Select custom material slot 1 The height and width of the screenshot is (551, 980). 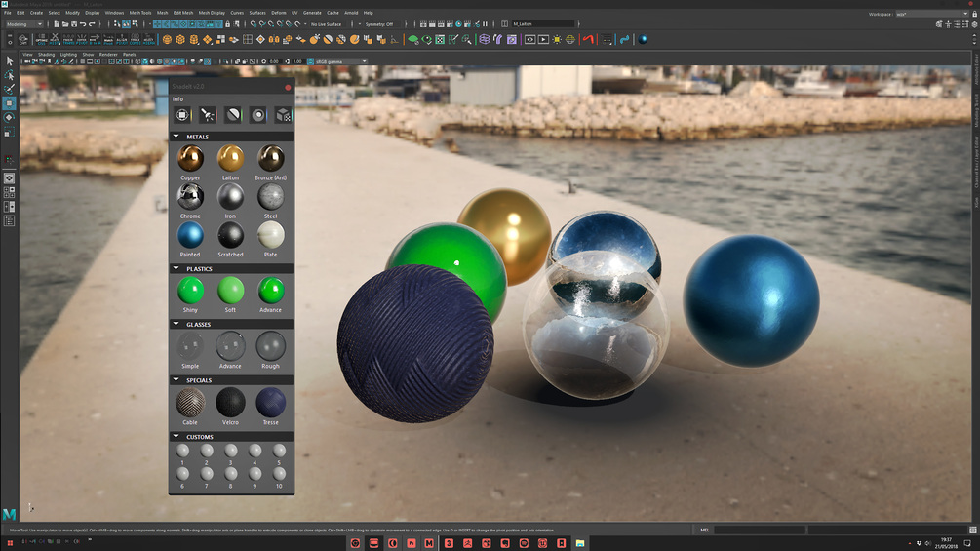coord(182,451)
